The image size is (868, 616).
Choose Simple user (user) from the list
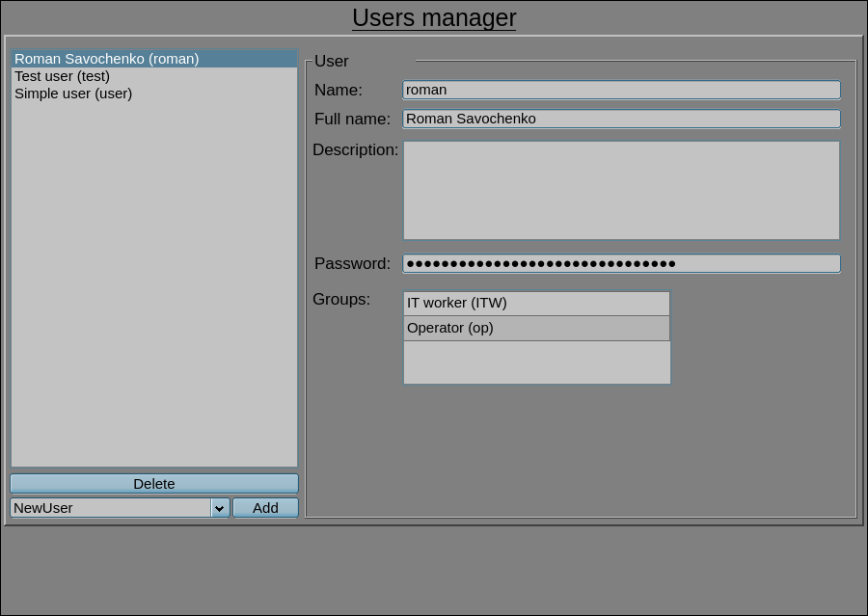tap(73, 94)
